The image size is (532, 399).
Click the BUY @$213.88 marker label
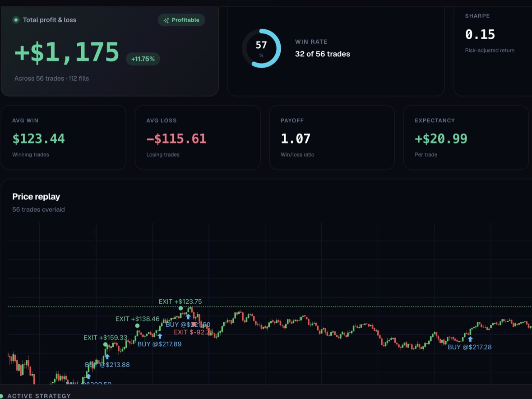(107, 365)
